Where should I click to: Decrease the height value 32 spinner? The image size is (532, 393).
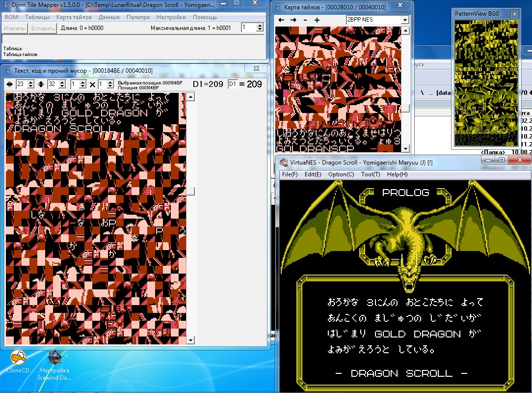point(62,86)
